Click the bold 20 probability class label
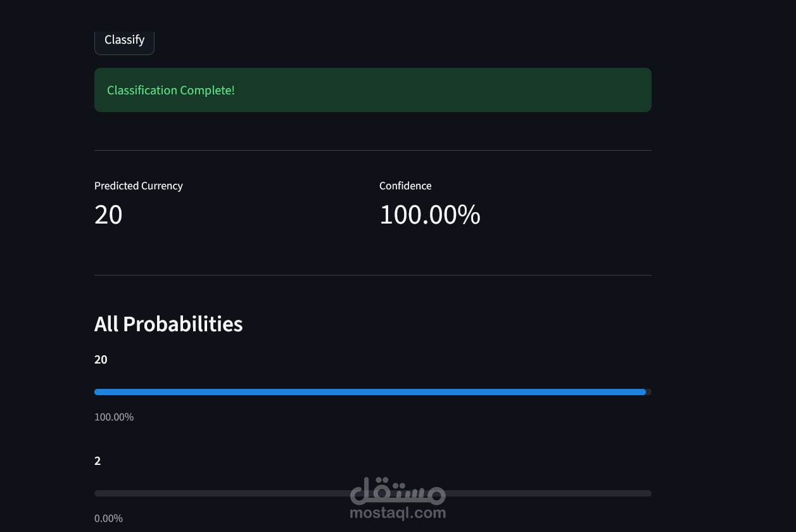 coord(101,360)
